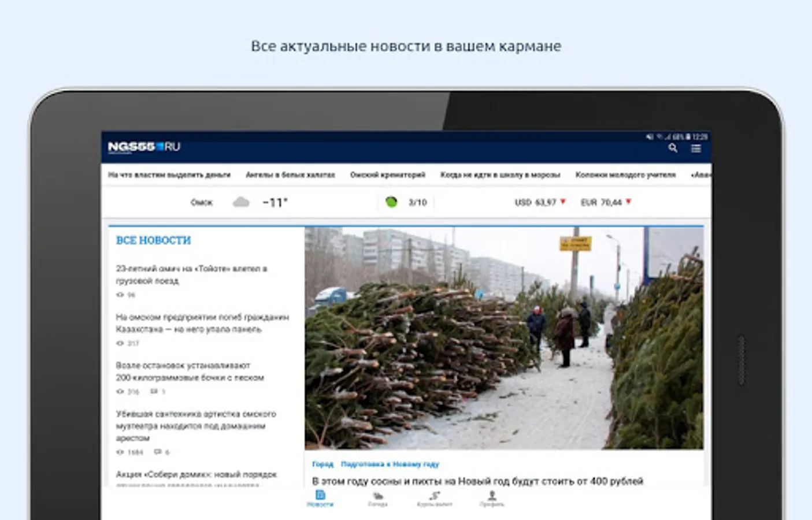
Task: Open the list menu icon in header
Action: 696,148
